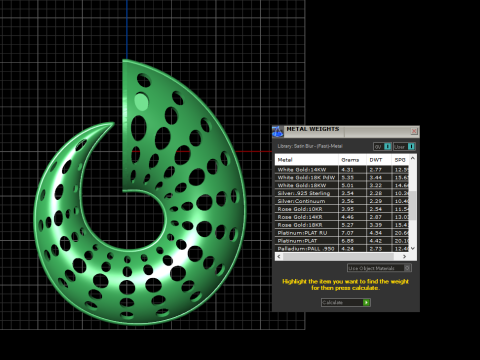480x360 pixels.
Task: Click the Grams value 3.95 for Rose Gold:10KR
Action: point(347,209)
